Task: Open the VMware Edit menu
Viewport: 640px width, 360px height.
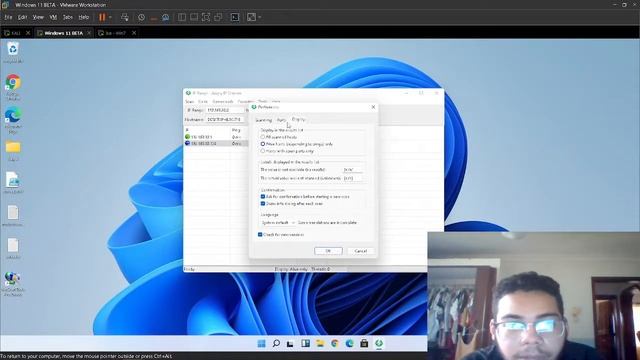Action: (x=22, y=17)
